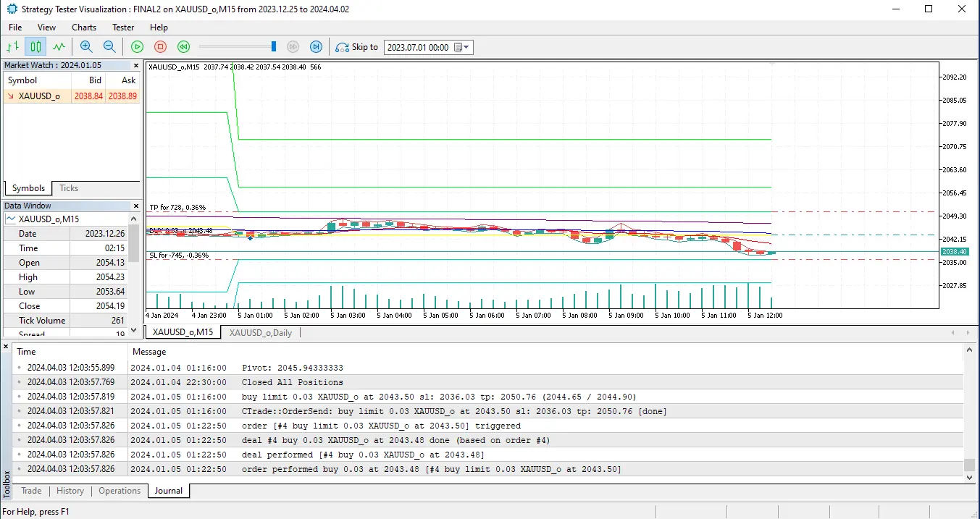The height and width of the screenshot is (519, 980).
Task: Maximize the Strategy Tester window
Action: point(929,9)
